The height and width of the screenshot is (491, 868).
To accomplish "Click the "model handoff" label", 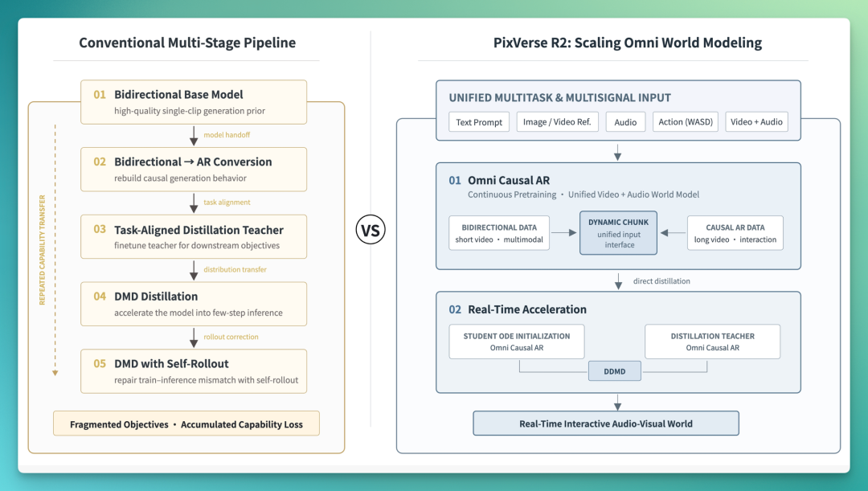I will [x=227, y=135].
